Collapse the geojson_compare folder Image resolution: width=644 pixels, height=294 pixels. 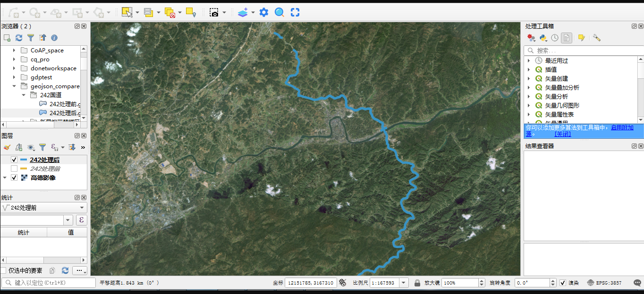14,86
